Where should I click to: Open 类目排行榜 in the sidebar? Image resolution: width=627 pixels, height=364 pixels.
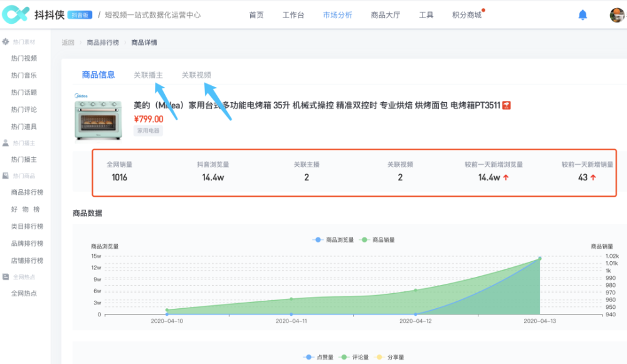pos(27,227)
